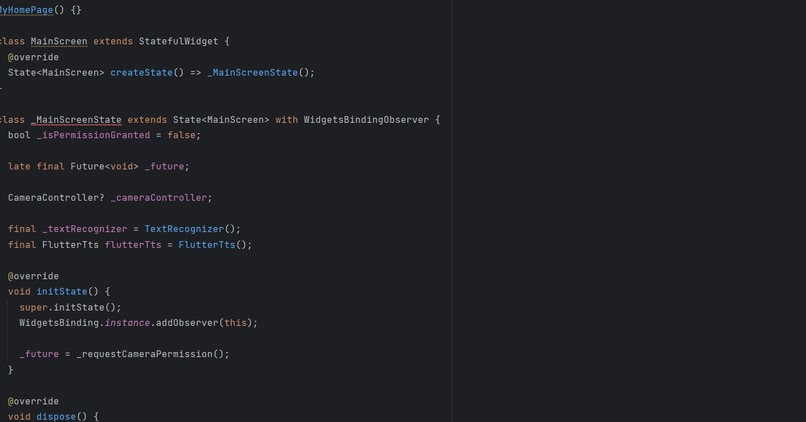Click the false literal value
Image resolution: width=806 pixels, height=422 pixels.
point(181,135)
